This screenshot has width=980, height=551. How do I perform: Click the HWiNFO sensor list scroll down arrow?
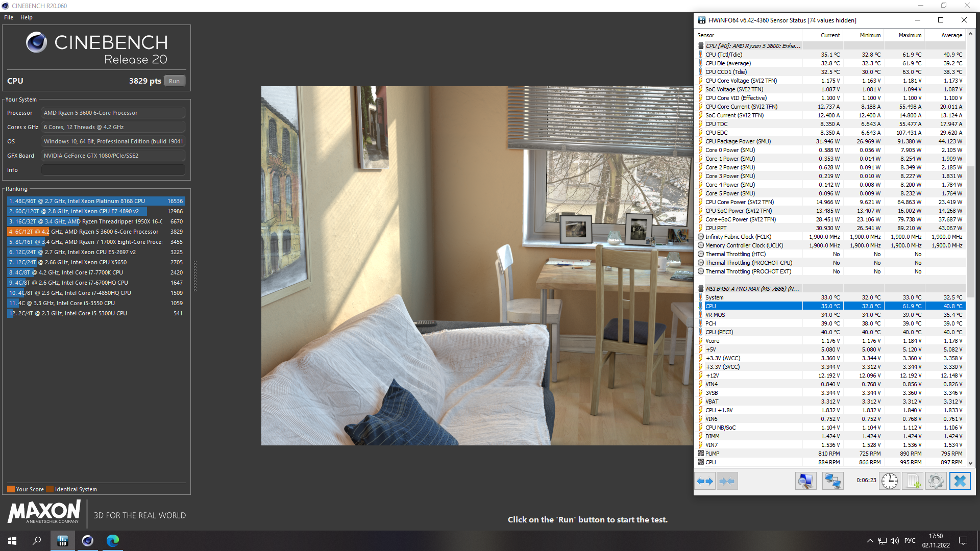point(970,463)
